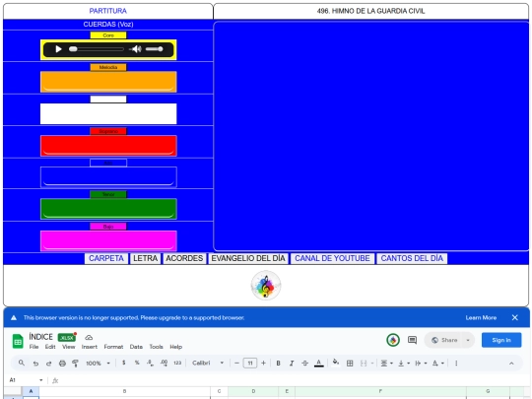
Task: Click the font size 11 field
Action: pos(250,363)
